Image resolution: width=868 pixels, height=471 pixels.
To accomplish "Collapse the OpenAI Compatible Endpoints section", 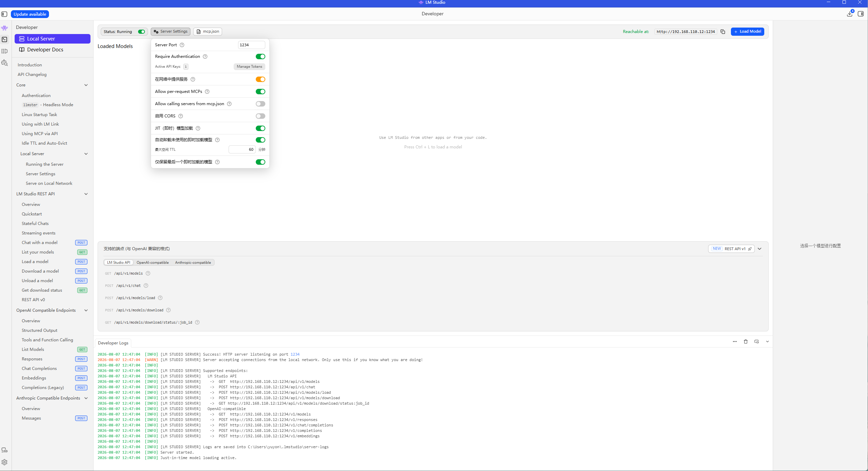I will pyautogui.click(x=86, y=310).
